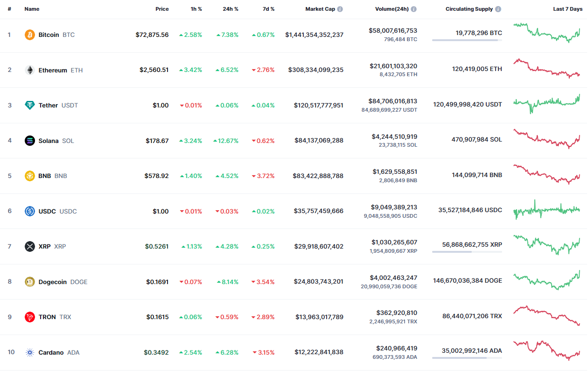Click XRP circulating supply progress bar

[x=467, y=252]
